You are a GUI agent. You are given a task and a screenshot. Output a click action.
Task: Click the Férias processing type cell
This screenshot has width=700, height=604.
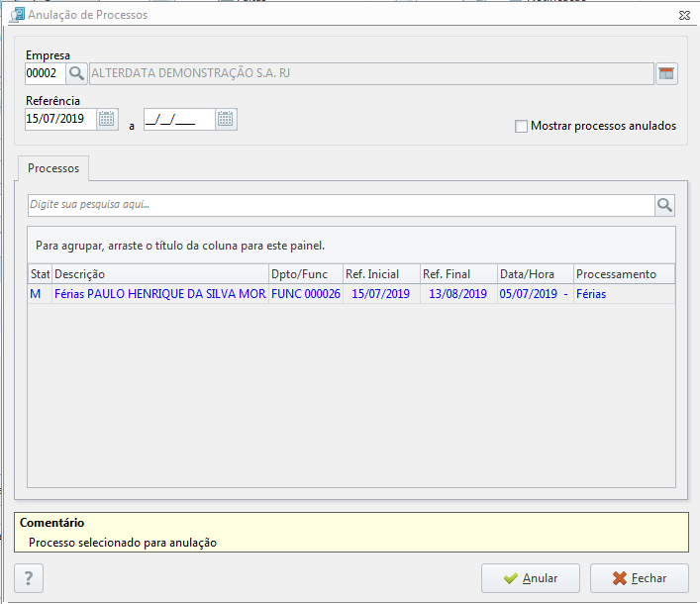tap(624, 294)
